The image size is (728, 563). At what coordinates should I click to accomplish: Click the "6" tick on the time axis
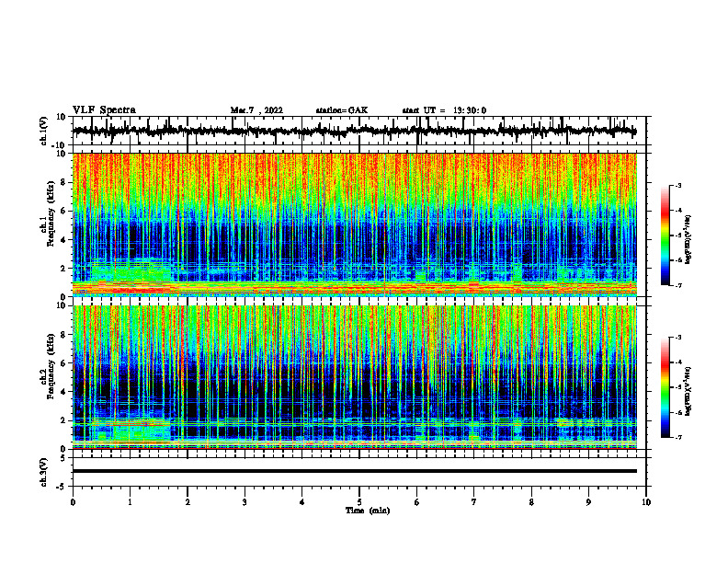417,502
